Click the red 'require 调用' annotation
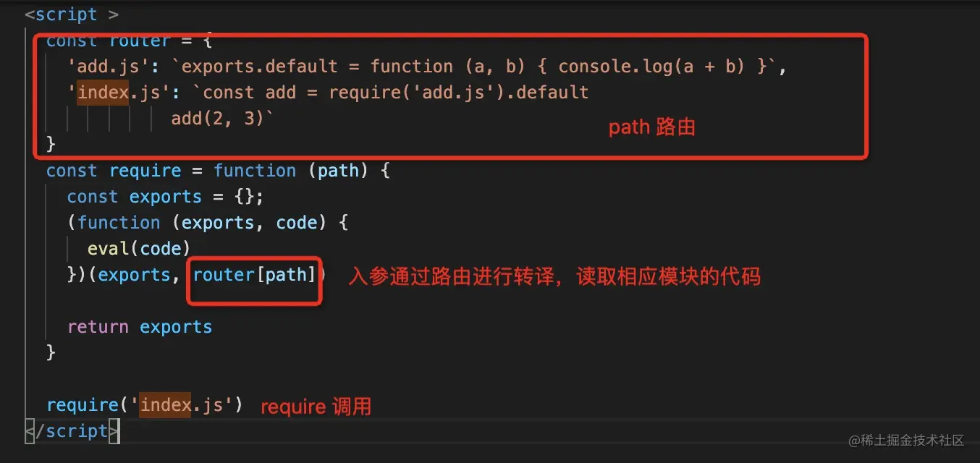Viewport: 980px width, 463px height. (x=316, y=407)
